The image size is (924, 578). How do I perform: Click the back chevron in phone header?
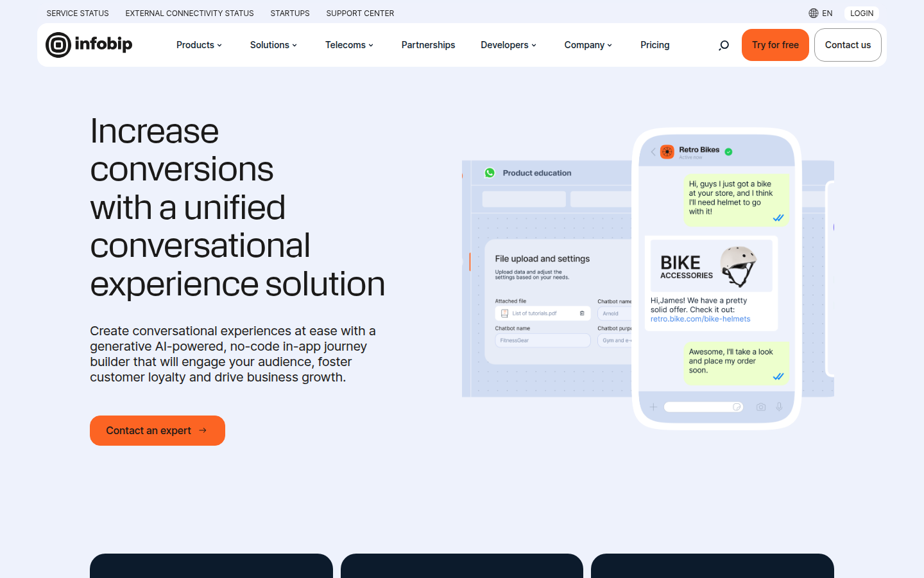click(x=653, y=152)
